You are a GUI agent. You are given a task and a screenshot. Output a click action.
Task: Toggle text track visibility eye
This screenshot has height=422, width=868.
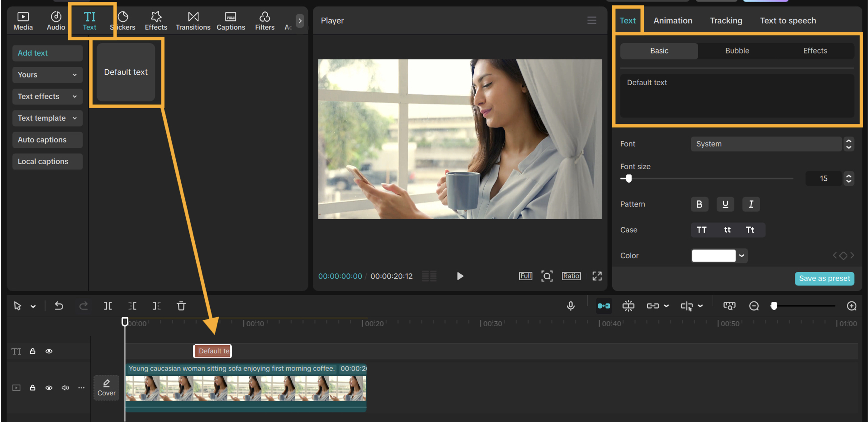(x=49, y=351)
